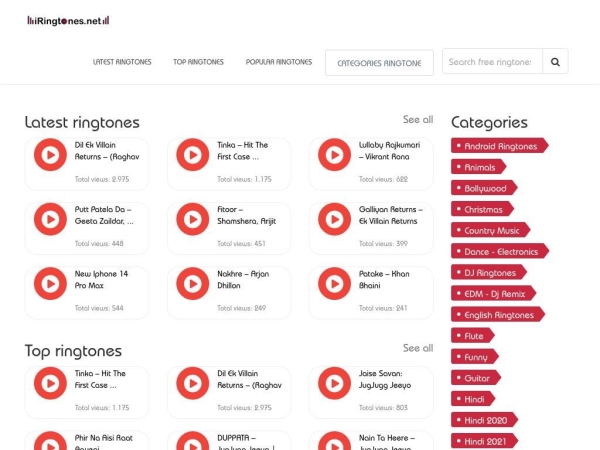Browse the Bollywood category tag
The width and height of the screenshot is (600, 450).
pos(485,188)
